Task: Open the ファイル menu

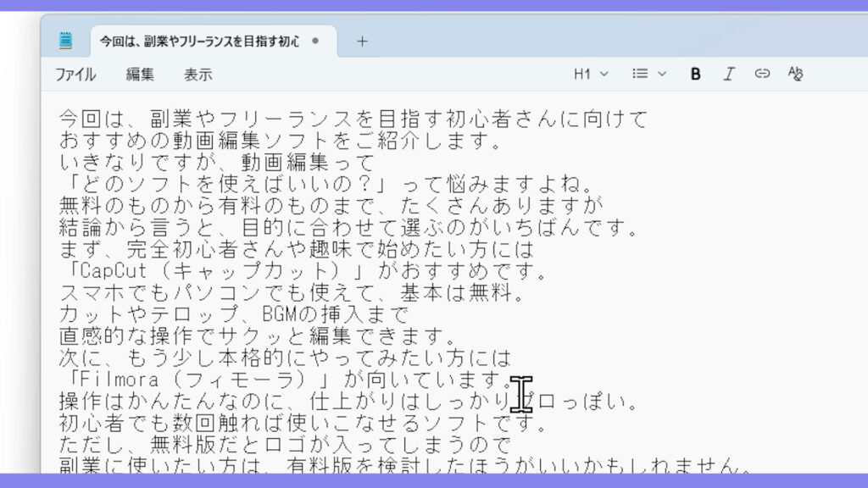Action: pyautogui.click(x=75, y=75)
